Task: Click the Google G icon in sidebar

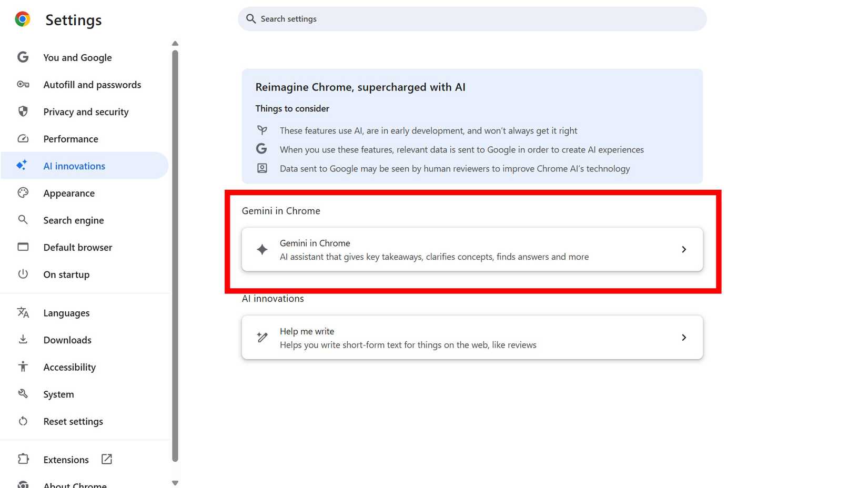Action: 23,57
